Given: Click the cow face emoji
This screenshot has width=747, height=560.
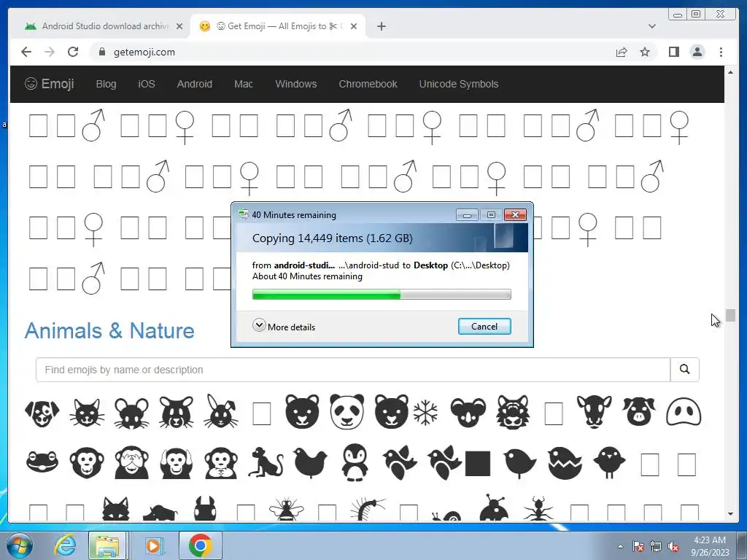Looking at the screenshot, I should (x=594, y=411).
